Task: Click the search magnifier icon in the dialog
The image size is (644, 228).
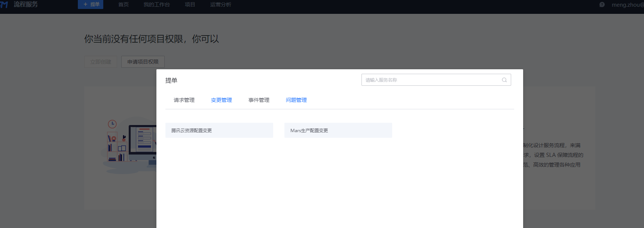Action: tap(504, 80)
